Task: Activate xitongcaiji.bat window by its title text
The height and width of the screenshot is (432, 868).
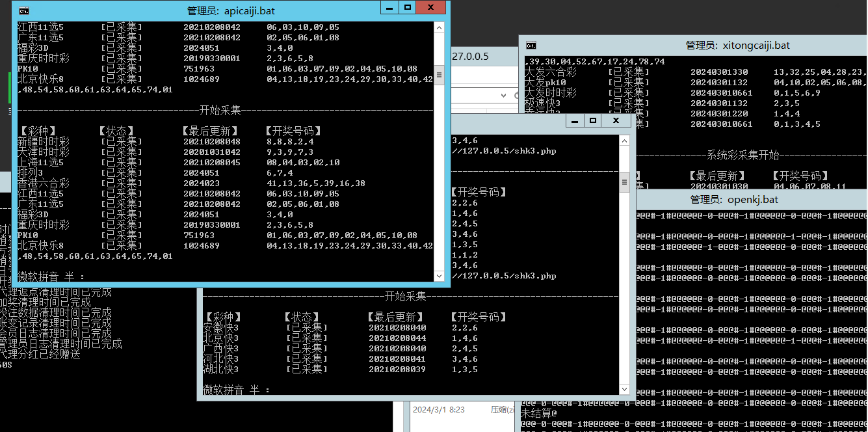Action: (738, 46)
